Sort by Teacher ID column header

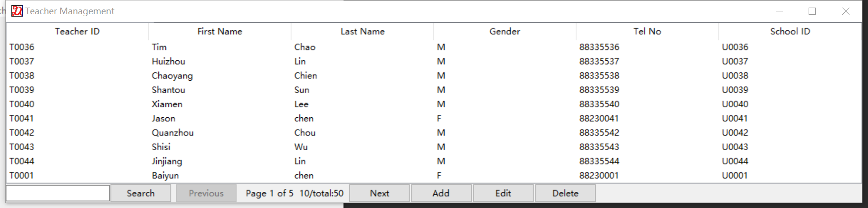click(x=77, y=31)
